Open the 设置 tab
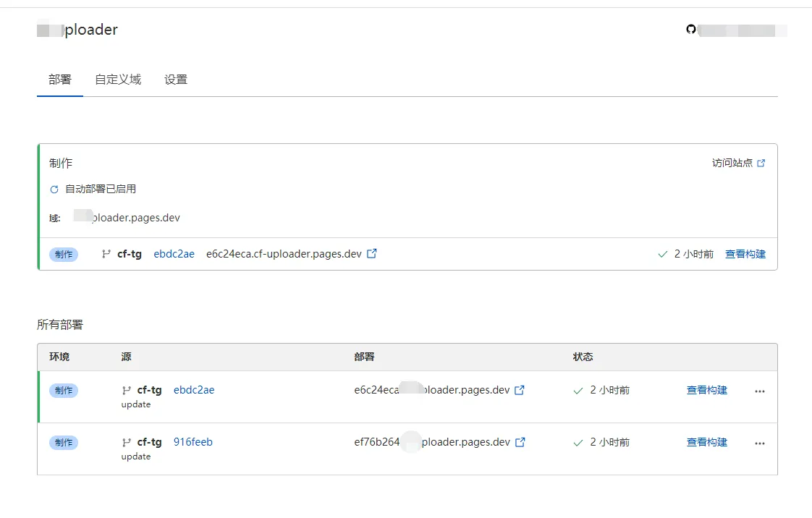Screen dimensions: 812x518 pos(176,80)
